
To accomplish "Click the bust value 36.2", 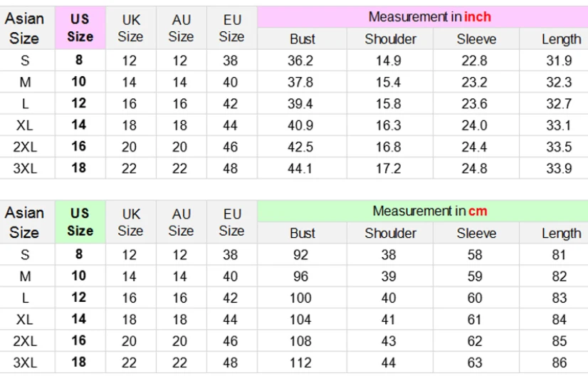I will [x=300, y=61].
